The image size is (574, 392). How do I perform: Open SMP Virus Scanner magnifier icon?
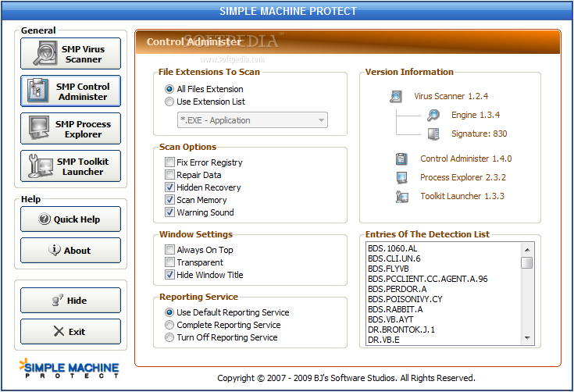coord(45,53)
